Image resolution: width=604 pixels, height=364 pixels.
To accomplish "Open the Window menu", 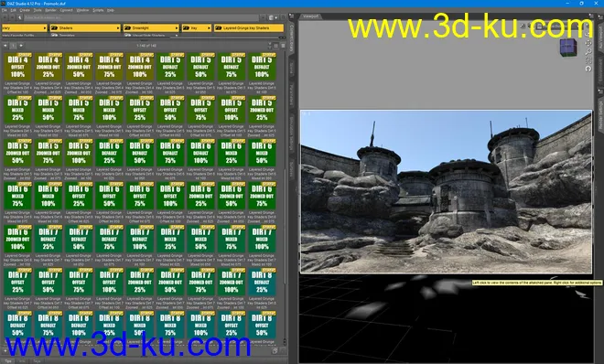I will click(82, 10).
